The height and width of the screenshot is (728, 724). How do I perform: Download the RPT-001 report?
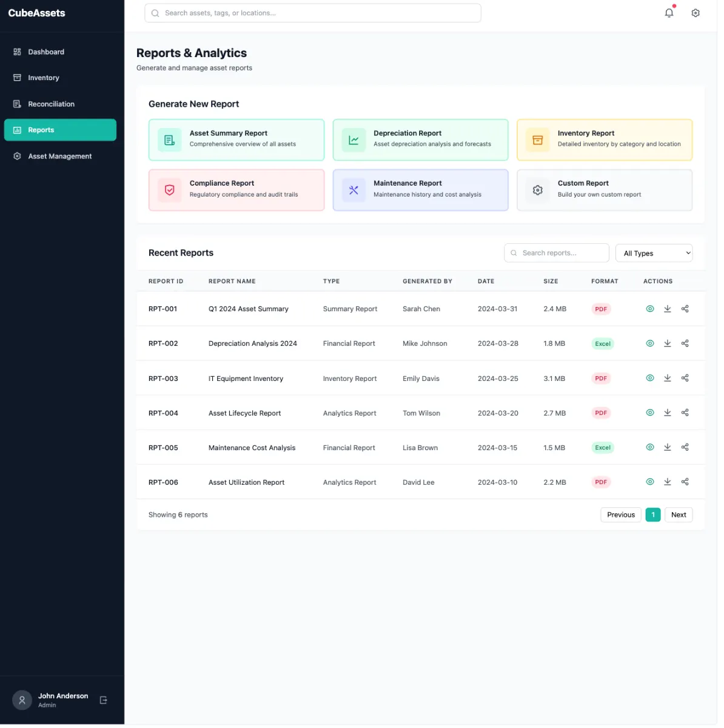pyautogui.click(x=667, y=309)
